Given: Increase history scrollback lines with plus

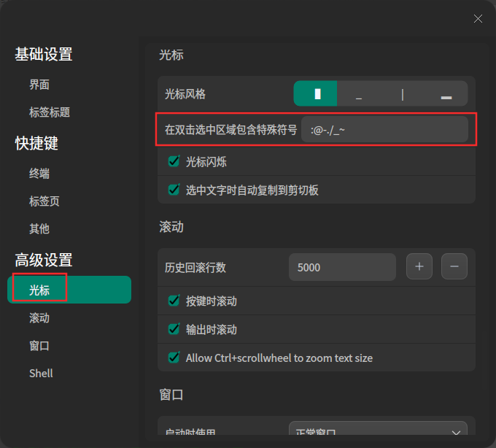Looking at the screenshot, I should tap(419, 266).
